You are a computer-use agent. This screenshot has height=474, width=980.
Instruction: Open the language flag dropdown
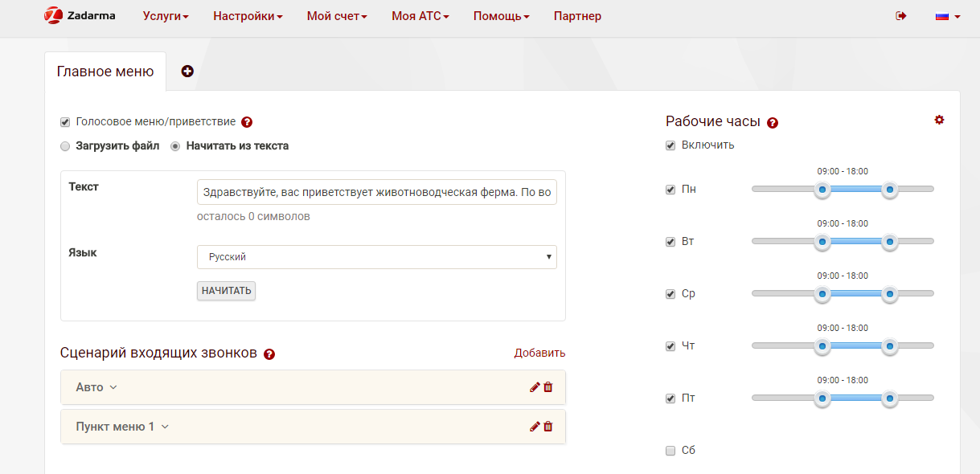pyautogui.click(x=948, y=16)
